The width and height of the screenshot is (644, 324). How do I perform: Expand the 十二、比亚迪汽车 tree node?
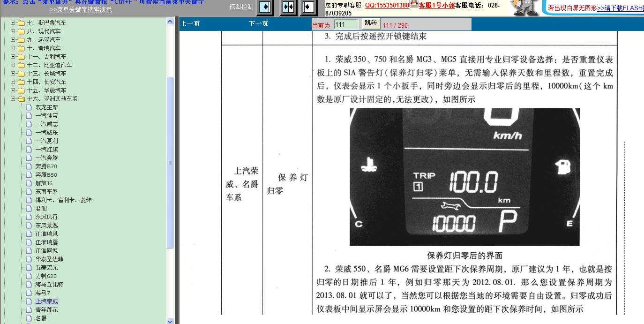pyautogui.click(x=13, y=65)
